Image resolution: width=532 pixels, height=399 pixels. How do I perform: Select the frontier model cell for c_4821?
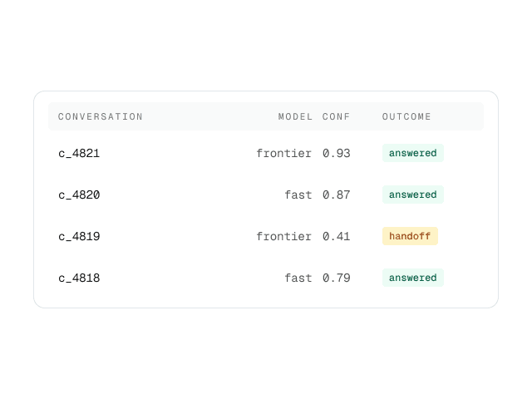coord(284,153)
